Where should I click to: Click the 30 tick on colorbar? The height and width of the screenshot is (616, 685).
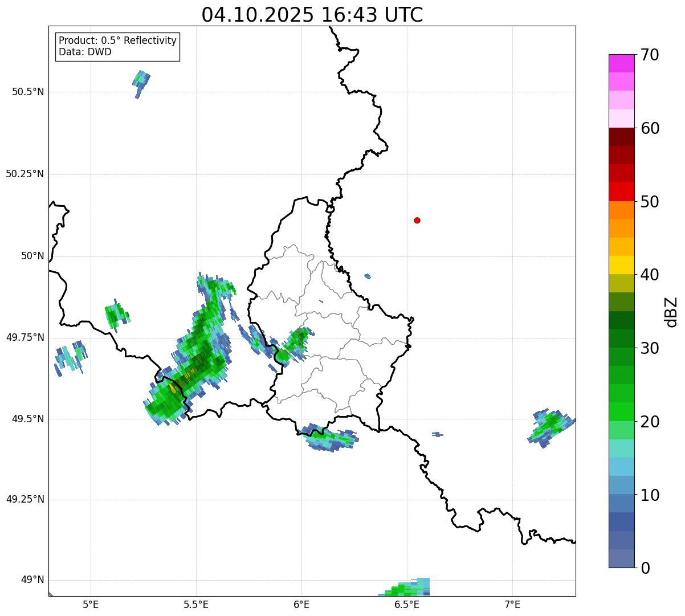coord(650,348)
